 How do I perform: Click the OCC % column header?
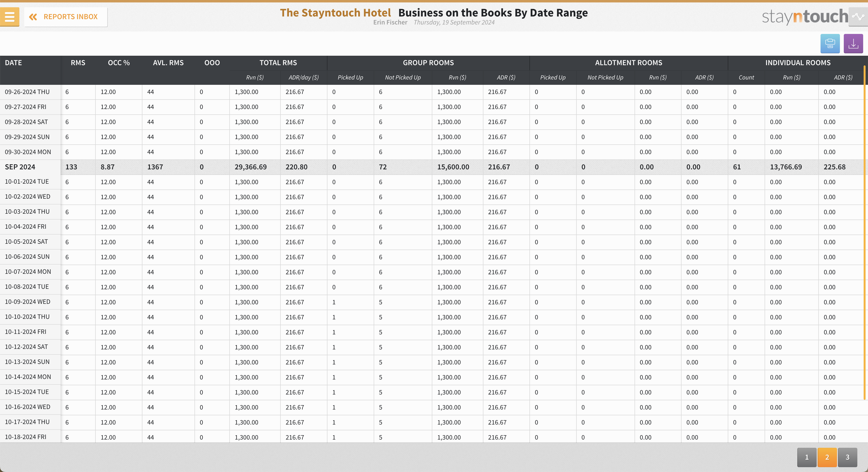pos(119,63)
